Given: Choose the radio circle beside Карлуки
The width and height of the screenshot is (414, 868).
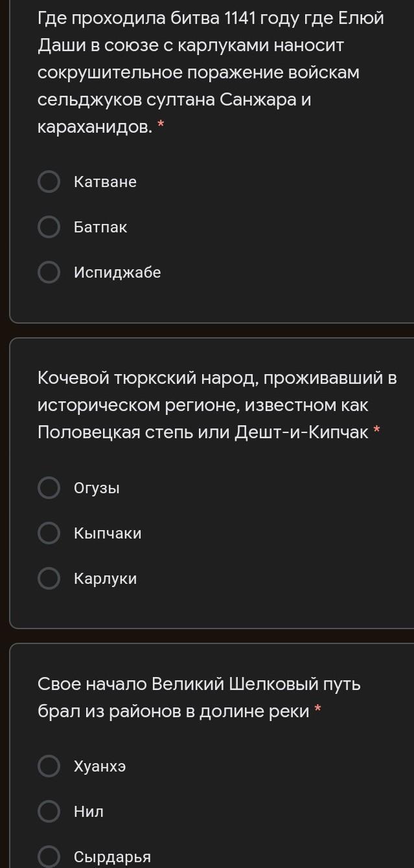Looking at the screenshot, I should (x=49, y=579).
